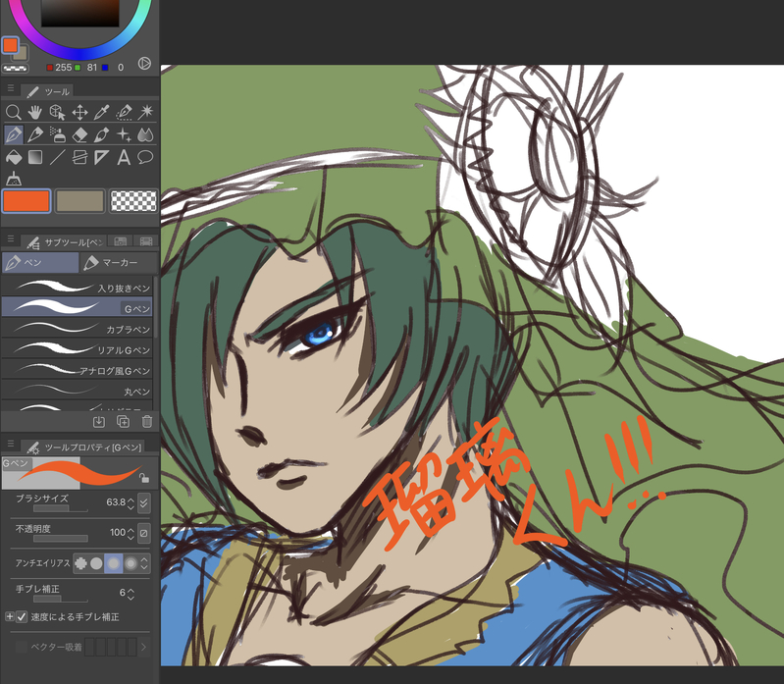Select the Gradient tool

pos(35,157)
